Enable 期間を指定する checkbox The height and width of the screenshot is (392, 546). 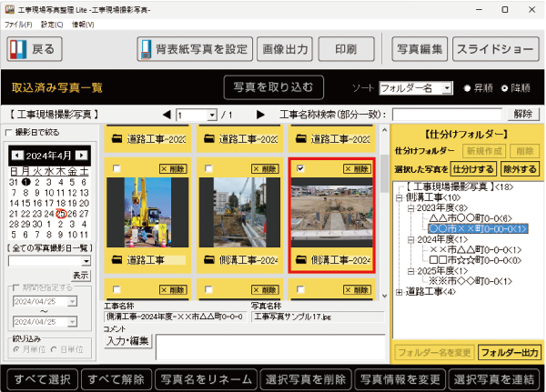tap(15, 287)
